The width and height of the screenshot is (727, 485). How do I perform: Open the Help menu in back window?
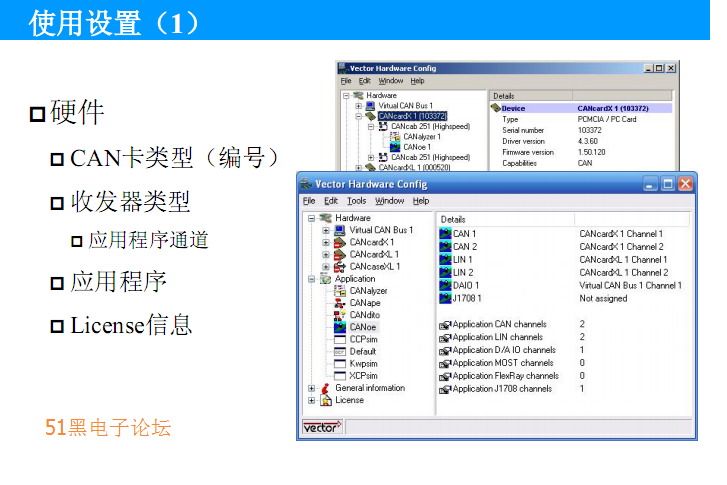(x=417, y=81)
